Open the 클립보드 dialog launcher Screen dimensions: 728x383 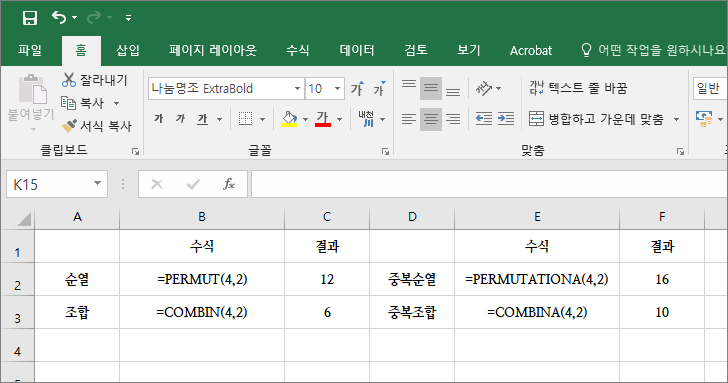(x=135, y=151)
